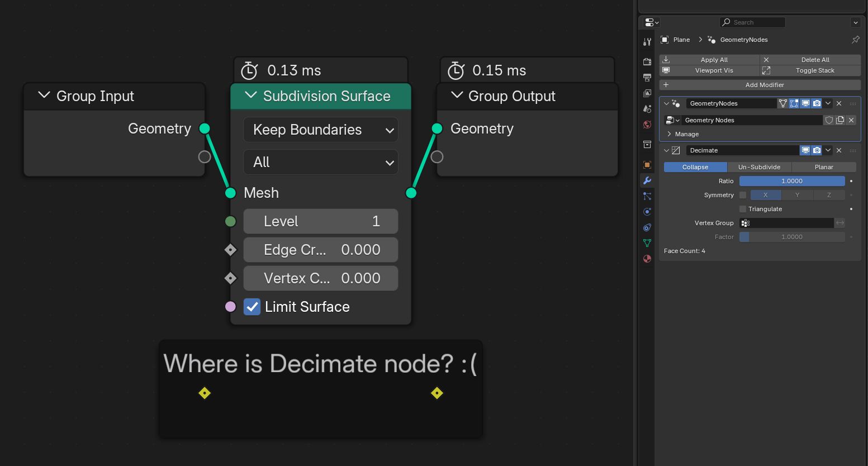Screen dimensions: 868x466
Task: Select the Un-Subdivide decimate mode
Action: 759,167
